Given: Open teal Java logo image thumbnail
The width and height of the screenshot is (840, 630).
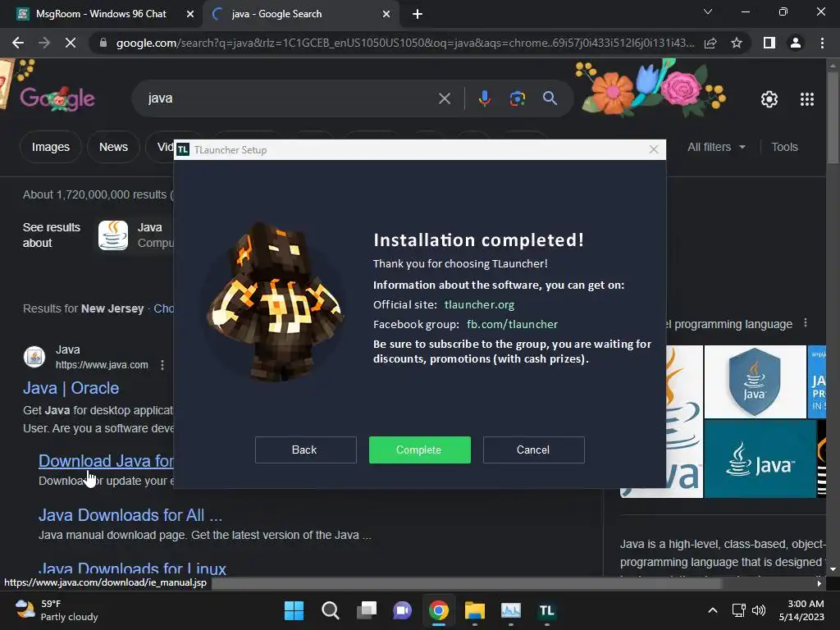Looking at the screenshot, I should [760, 459].
